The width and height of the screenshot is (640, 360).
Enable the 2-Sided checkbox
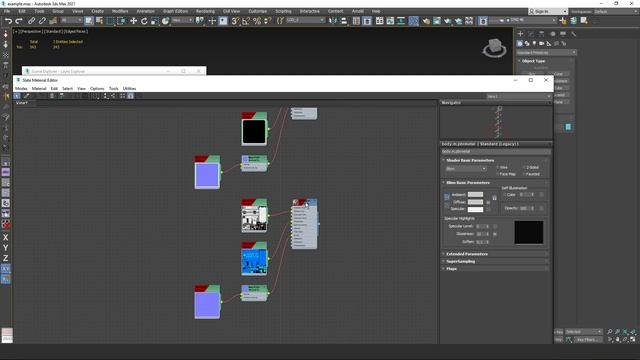(524, 167)
